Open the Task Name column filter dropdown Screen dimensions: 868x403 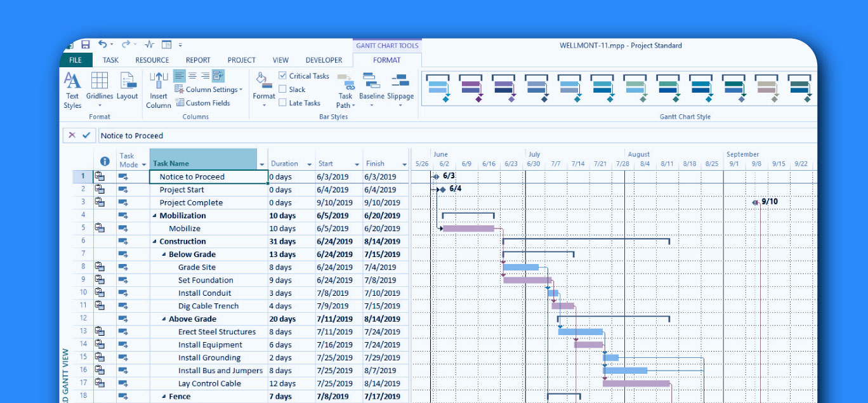pyautogui.click(x=262, y=164)
